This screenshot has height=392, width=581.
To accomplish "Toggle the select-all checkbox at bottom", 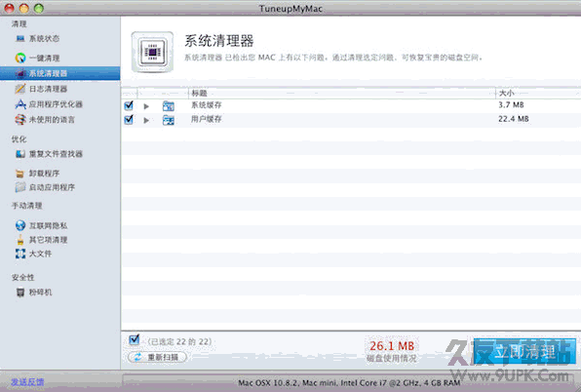I will coord(135,339).
